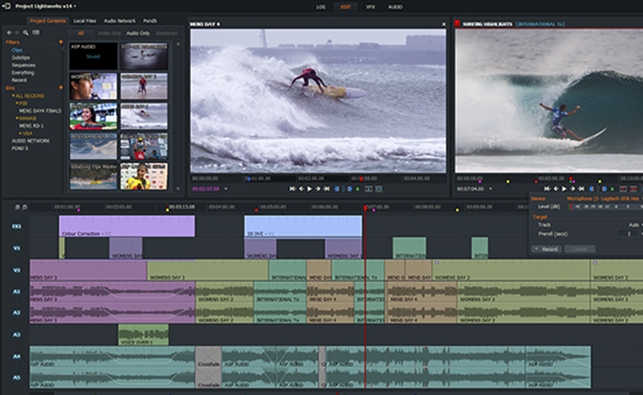The image size is (643, 395).
Task: Toggle the A5 audio track selector
Action: pyautogui.click(x=16, y=377)
